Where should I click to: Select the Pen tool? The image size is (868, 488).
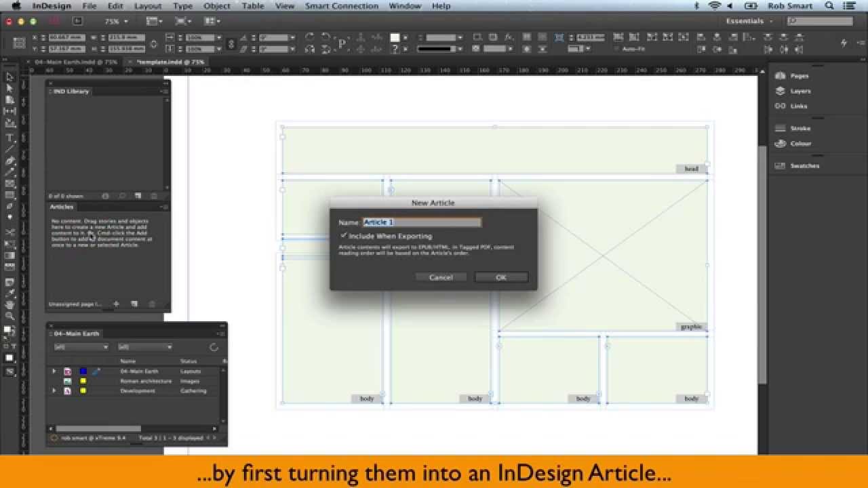pos(9,161)
